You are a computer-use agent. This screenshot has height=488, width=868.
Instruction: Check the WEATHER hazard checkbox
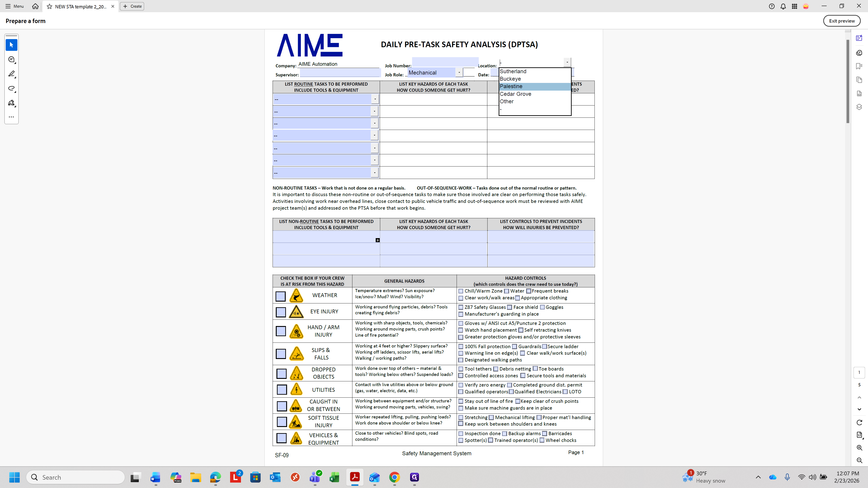coord(280,296)
